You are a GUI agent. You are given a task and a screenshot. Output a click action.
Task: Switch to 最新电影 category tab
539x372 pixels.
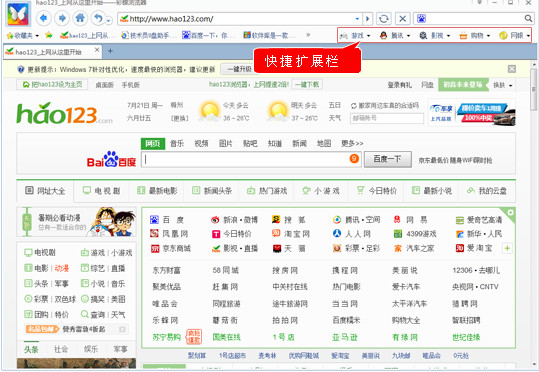click(x=157, y=191)
